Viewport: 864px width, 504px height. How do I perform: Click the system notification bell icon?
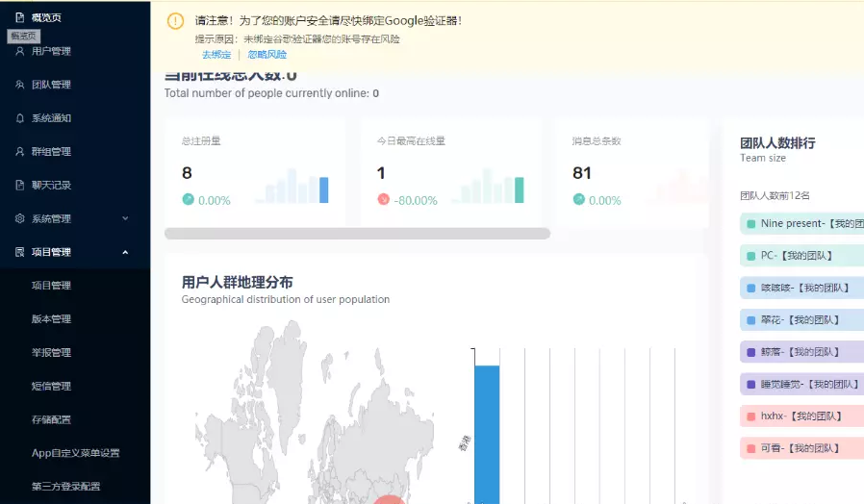click(x=20, y=118)
